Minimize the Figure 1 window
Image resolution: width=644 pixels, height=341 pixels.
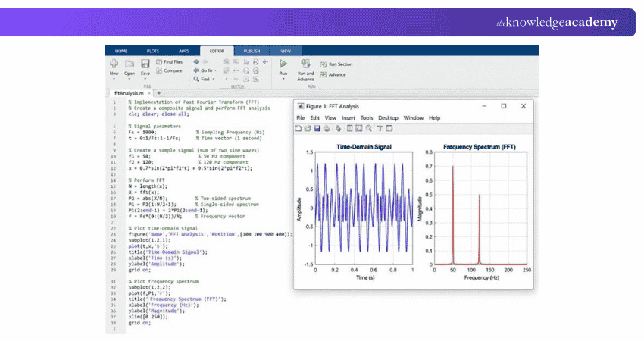(x=484, y=106)
